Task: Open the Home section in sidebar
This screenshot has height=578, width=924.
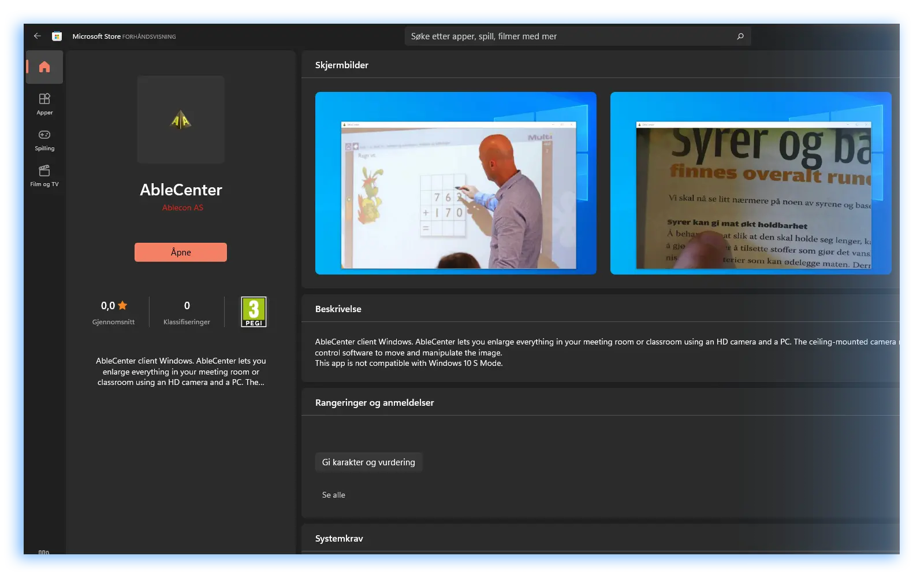Action: coord(44,67)
